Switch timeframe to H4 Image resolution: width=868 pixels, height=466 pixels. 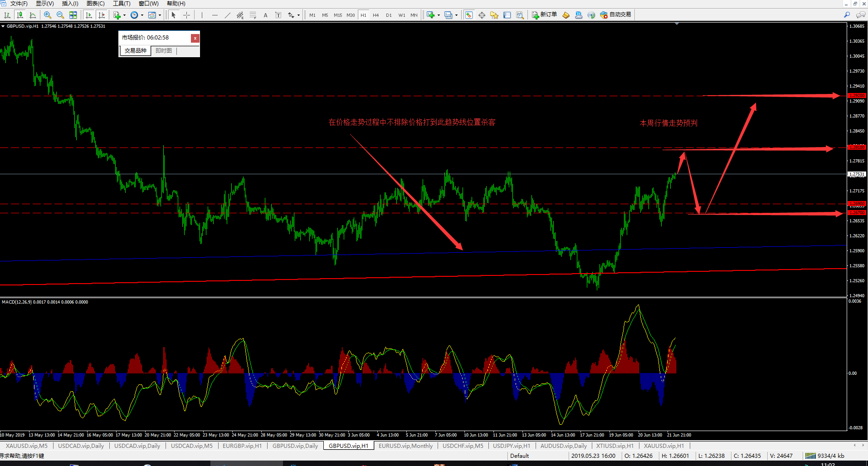pyautogui.click(x=376, y=15)
